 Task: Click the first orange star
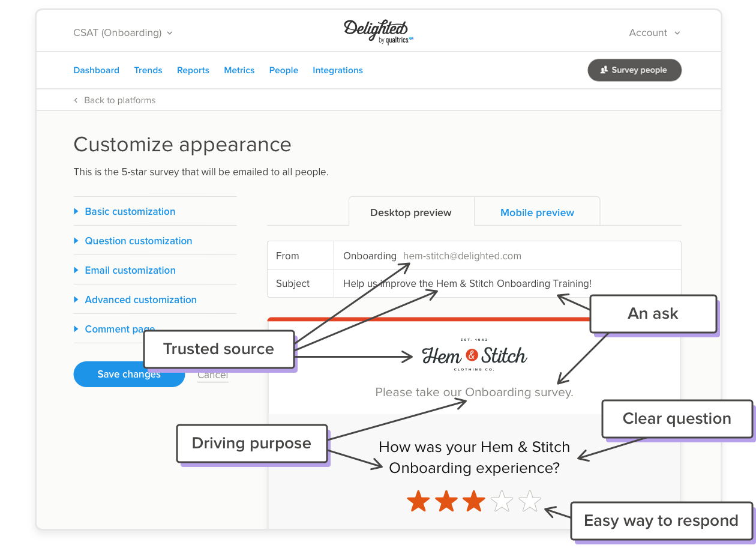click(418, 501)
